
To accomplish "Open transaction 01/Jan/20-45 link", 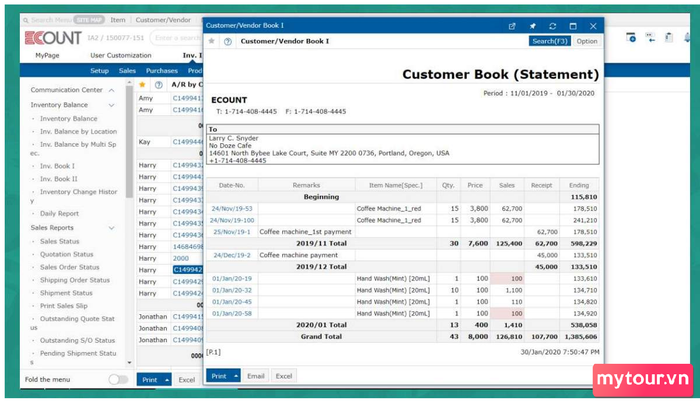I will pos(232,301).
